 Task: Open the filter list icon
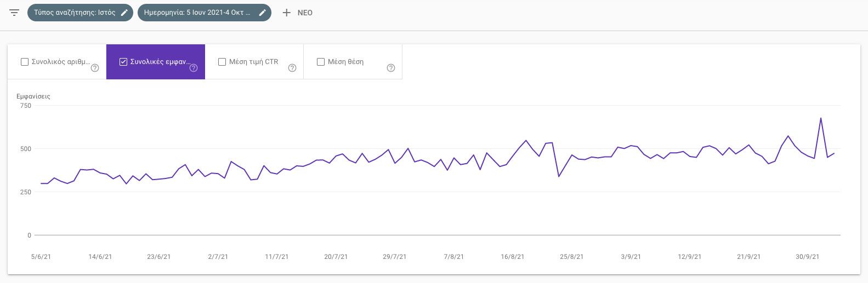[x=14, y=13]
